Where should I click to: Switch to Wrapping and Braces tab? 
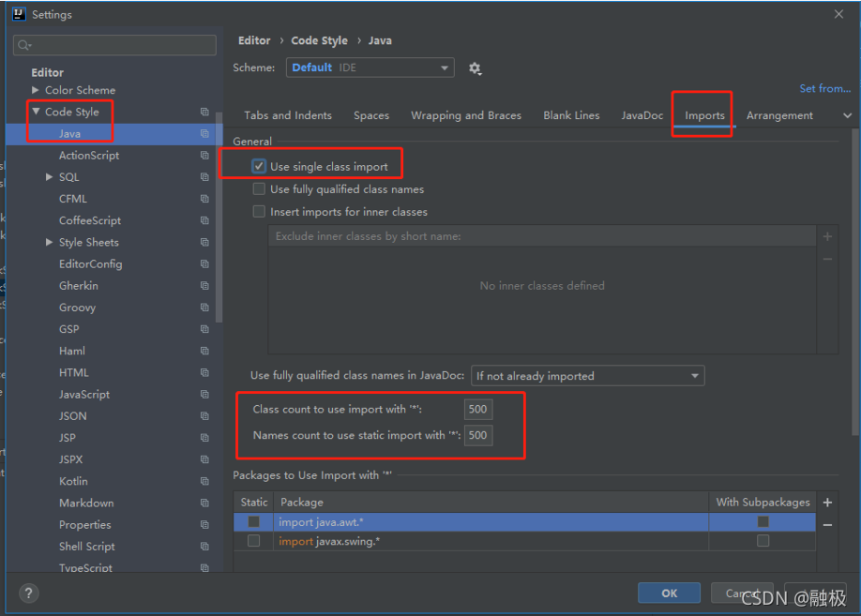[x=465, y=116]
